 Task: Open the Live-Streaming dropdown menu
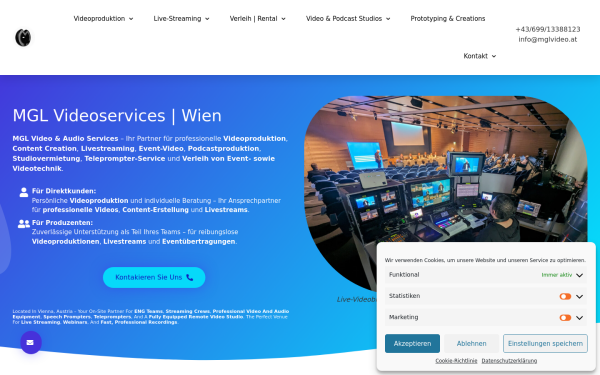tap(181, 18)
